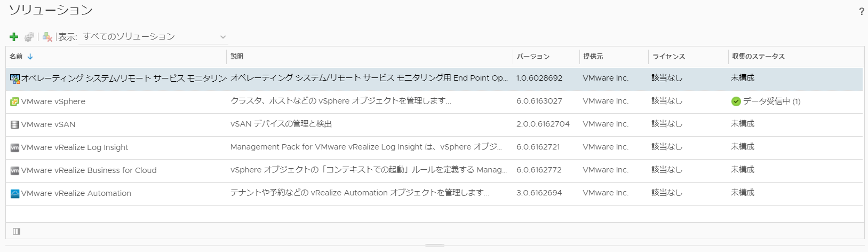The width and height of the screenshot is (868, 252).
Task: Click the End Point Operations solution icon
Action: click(15, 79)
